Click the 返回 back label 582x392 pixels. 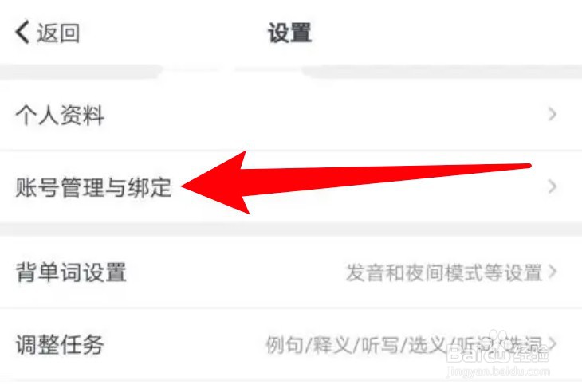[x=58, y=33]
